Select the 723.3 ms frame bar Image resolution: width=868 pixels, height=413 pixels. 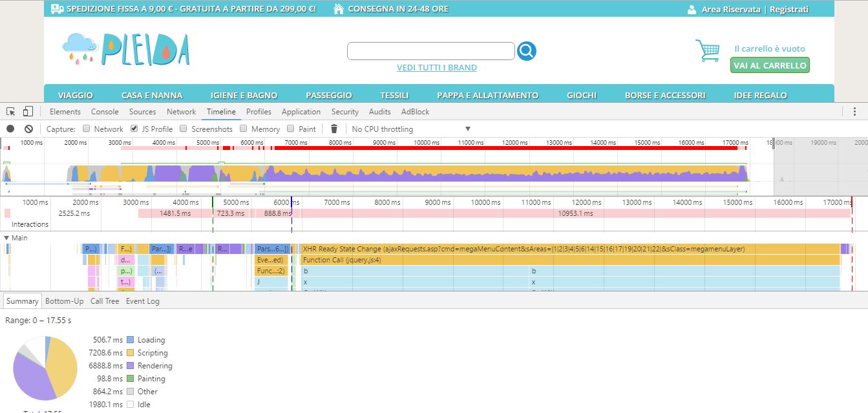pos(231,213)
